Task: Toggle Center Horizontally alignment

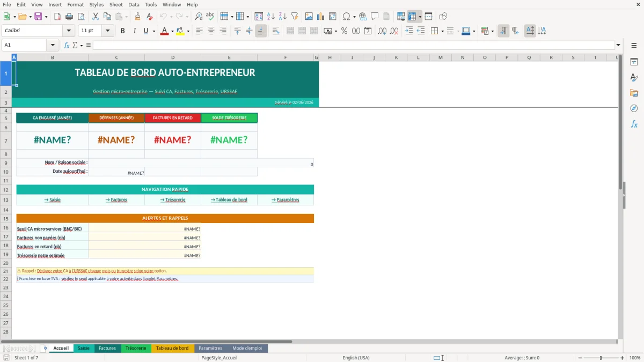Action: point(211,31)
